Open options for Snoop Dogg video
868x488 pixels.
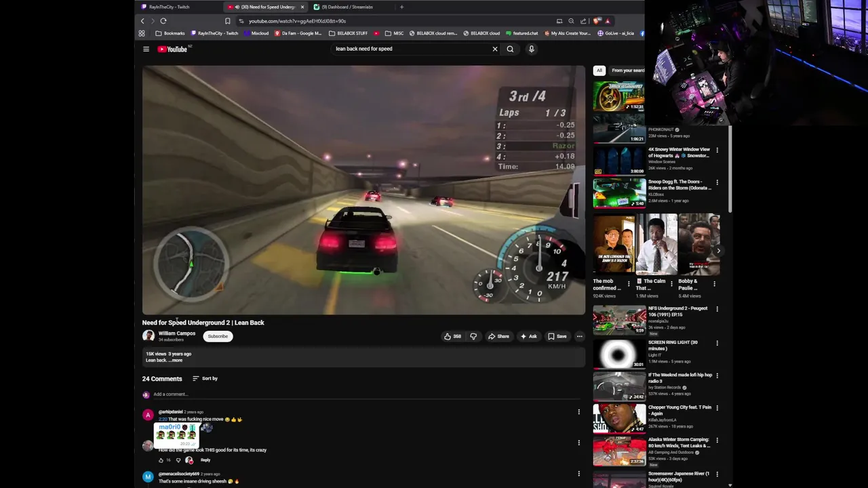point(717,182)
